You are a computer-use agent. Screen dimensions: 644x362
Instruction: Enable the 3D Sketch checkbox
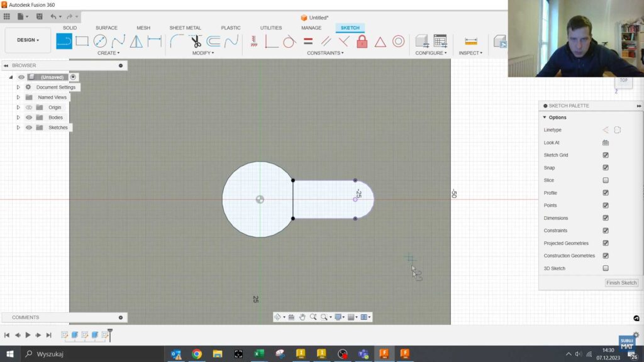pyautogui.click(x=605, y=268)
